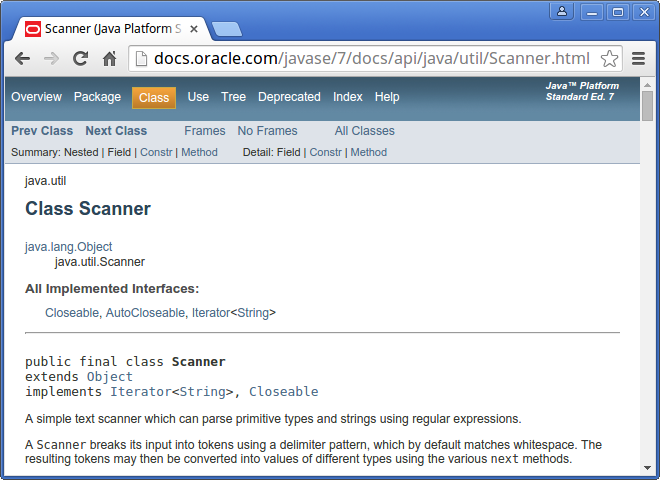The width and height of the screenshot is (660, 480).
Task: Open the Closeable interface link in implemented list
Action: click(x=72, y=313)
